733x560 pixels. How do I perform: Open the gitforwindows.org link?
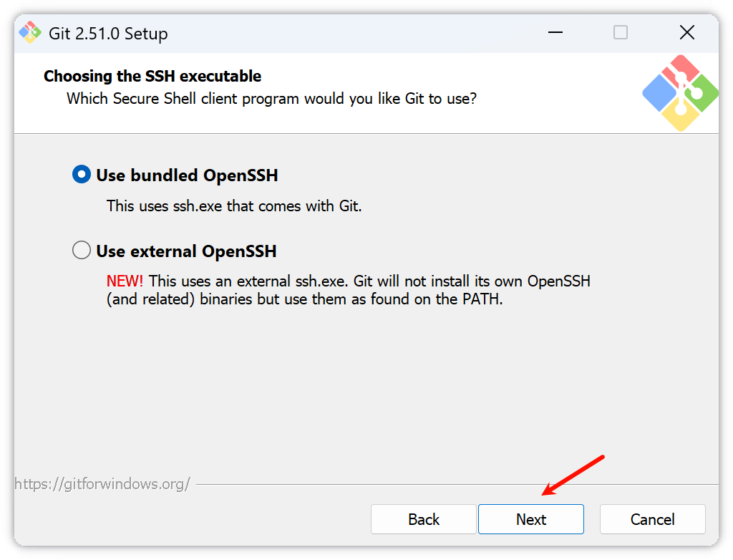click(102, 484)
